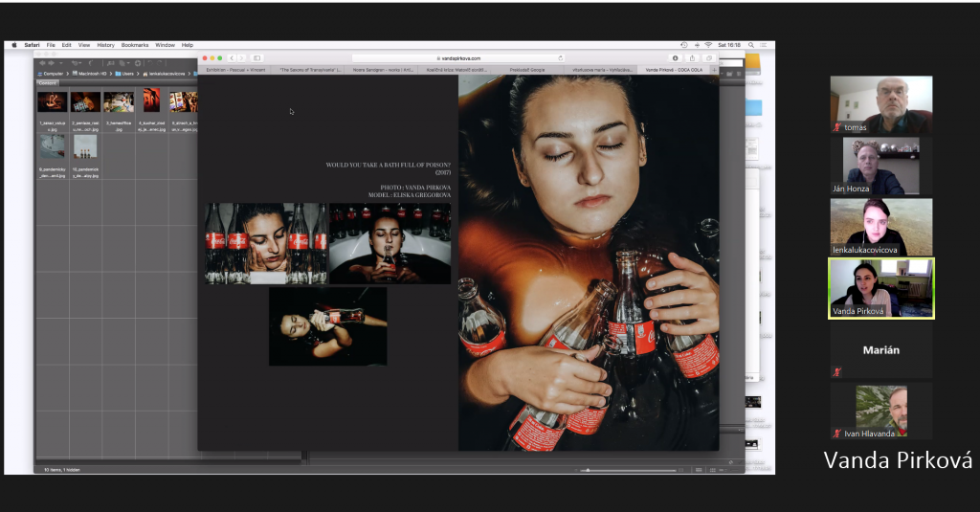This screenshot has height=512, width=980.
Task: Open the Coca-Cola bottles portrait photo
Action: coord(266,244)
